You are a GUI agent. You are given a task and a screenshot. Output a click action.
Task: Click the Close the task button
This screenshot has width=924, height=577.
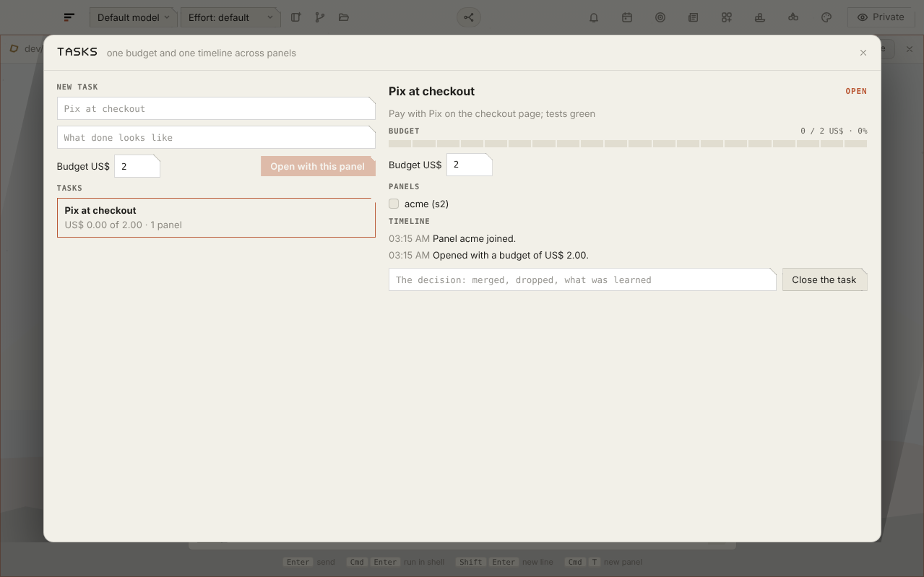[x=824, y=279]
